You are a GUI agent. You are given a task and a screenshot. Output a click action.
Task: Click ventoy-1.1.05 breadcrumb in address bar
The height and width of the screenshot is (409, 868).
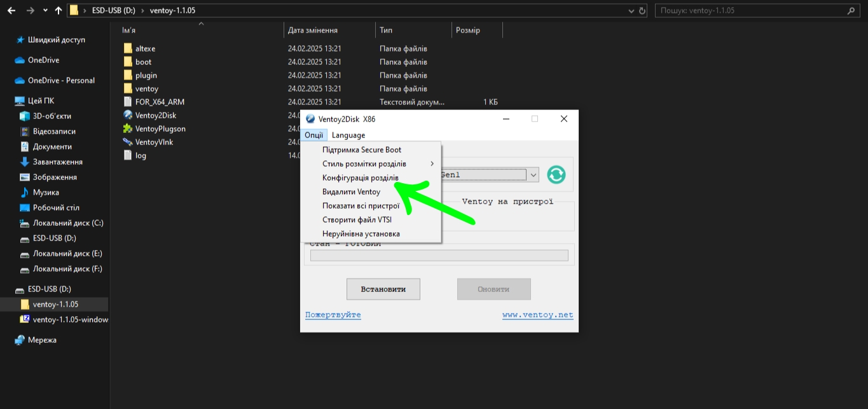point(174,11)
